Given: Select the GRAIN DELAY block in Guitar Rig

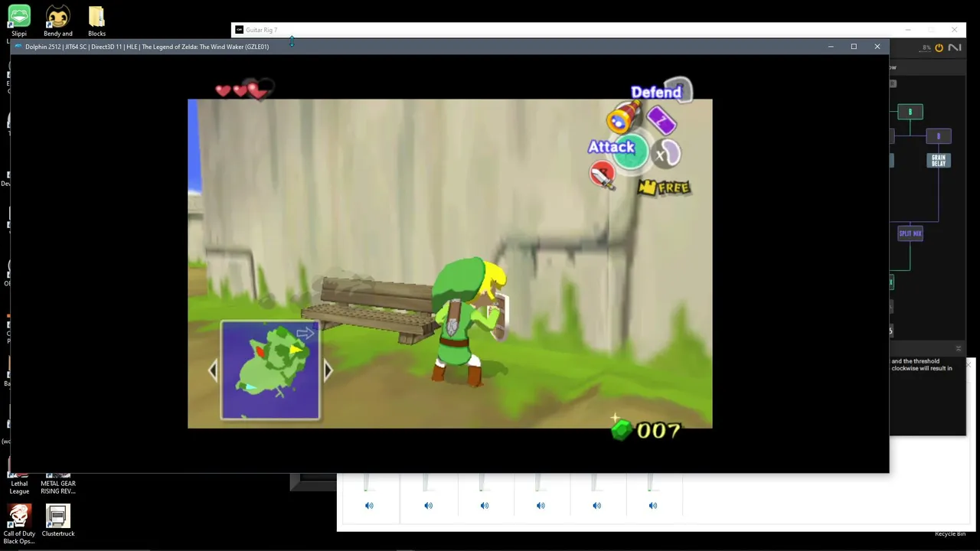Looking at the screenshot, I should [x=939, y=161].
